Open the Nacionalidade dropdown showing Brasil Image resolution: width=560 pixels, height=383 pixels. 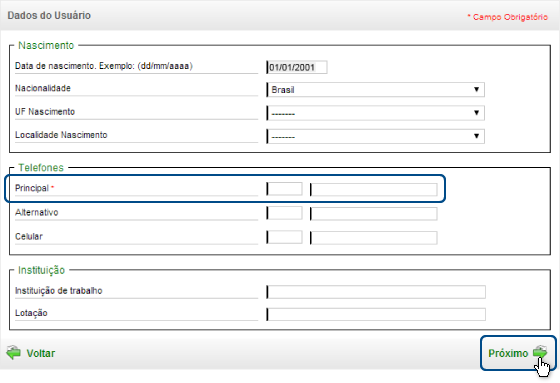[375, 90]
